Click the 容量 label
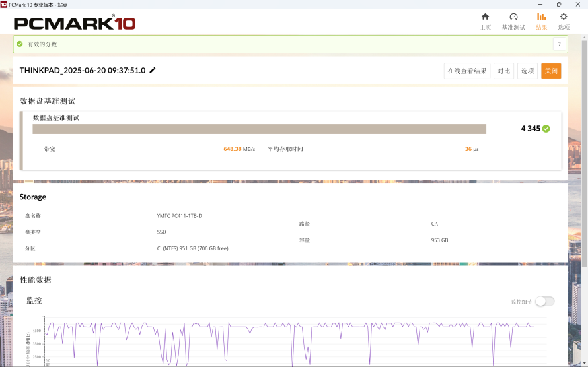The image size is (588, 367). pyautogui.click(x=305, y=240)
